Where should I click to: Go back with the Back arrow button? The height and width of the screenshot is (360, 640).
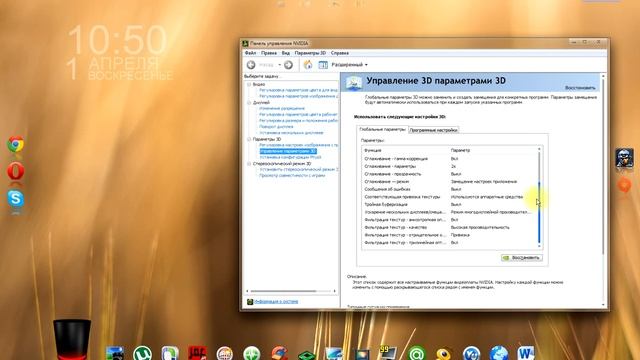click(251, 64)
